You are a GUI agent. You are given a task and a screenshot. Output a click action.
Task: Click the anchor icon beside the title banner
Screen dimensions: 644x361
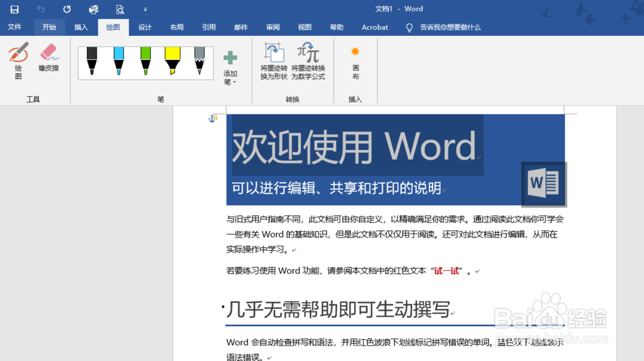[x=213, y=118]
